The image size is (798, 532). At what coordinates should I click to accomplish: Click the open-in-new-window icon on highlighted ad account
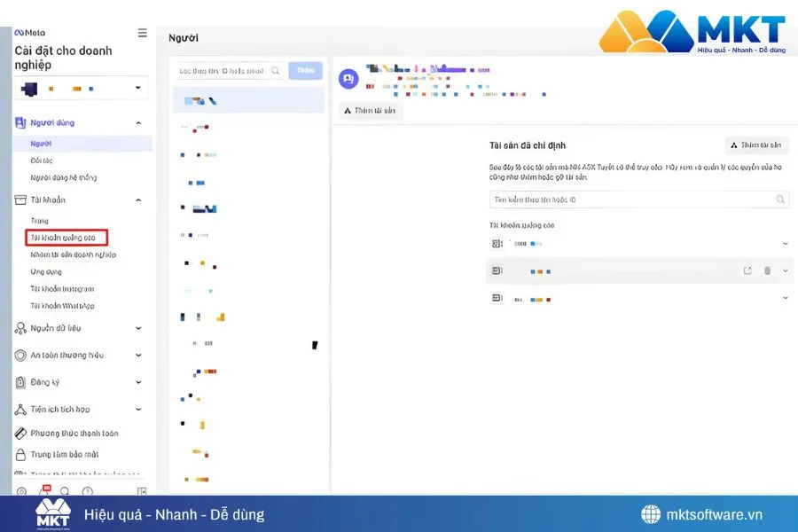tap(747, 271)
